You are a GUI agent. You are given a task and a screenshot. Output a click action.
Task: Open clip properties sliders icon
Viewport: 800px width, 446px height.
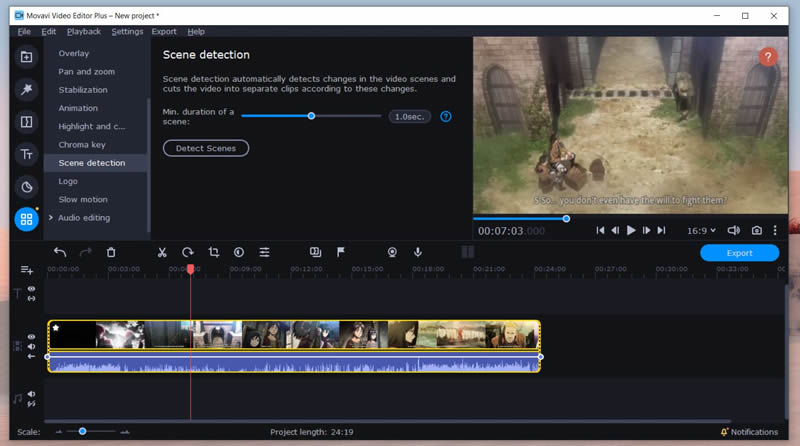click(264, 252)
